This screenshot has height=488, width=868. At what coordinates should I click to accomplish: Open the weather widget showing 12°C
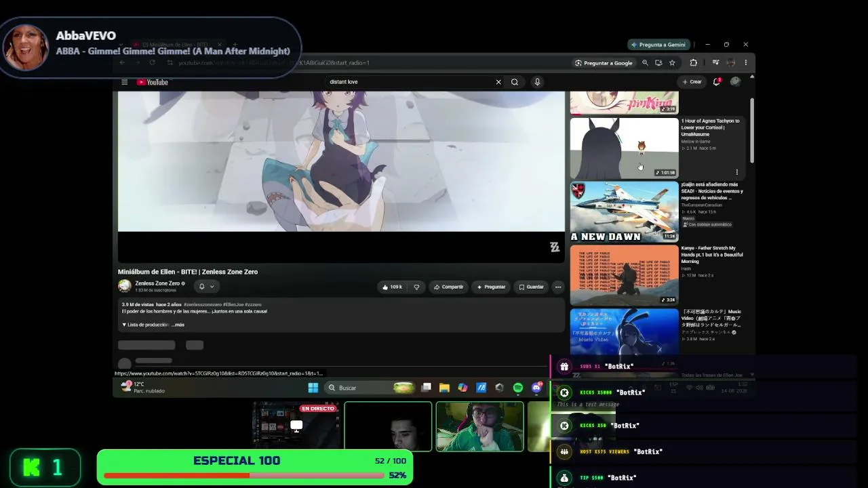pos(143,387)
